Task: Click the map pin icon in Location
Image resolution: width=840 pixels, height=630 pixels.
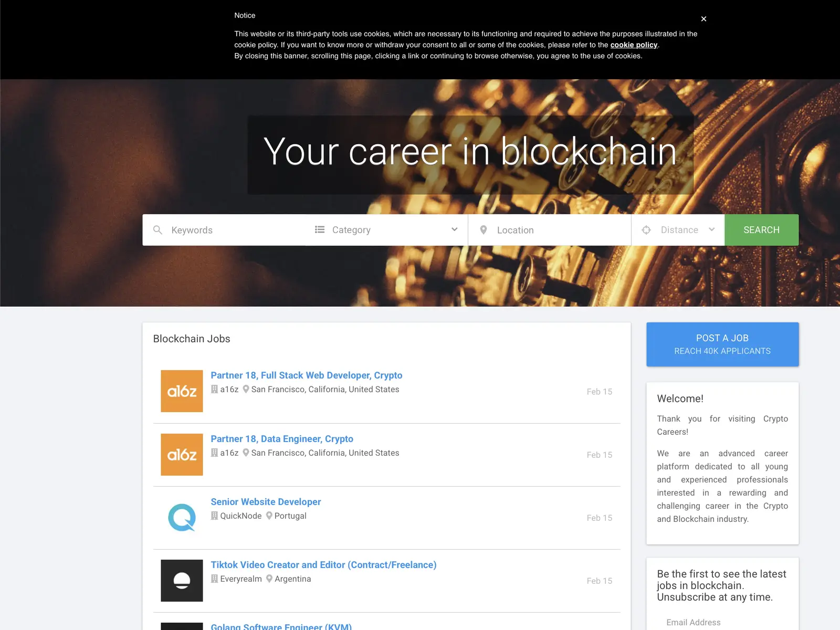Action: pos(484,230)
